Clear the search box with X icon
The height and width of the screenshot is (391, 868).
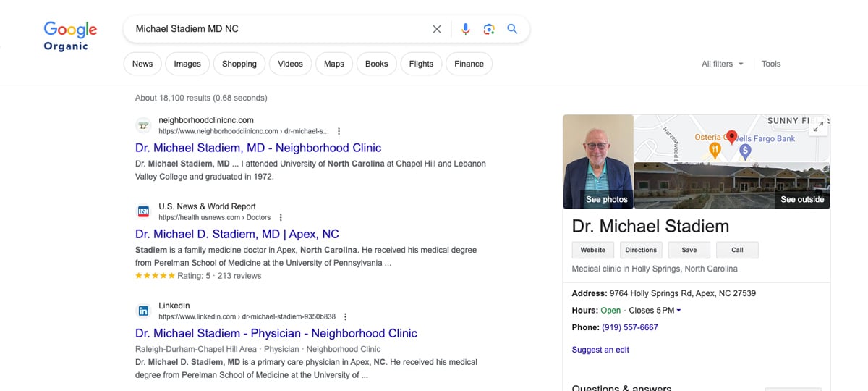[437, 29]
